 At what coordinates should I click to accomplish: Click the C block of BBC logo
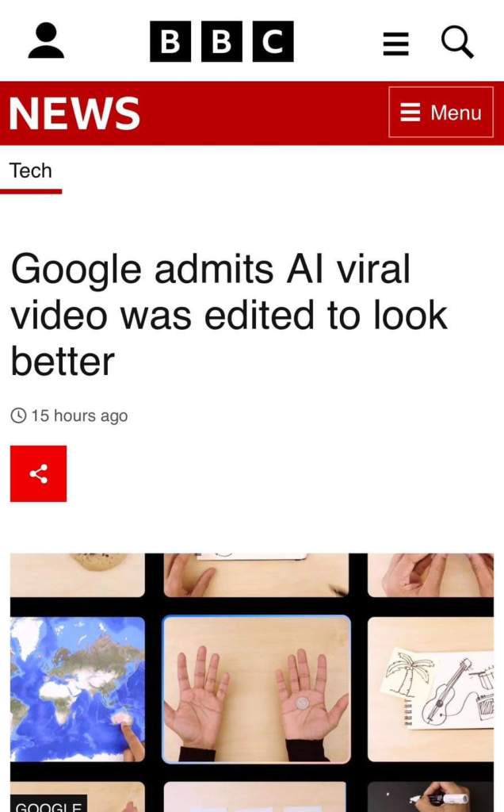[x=273, y=41]
